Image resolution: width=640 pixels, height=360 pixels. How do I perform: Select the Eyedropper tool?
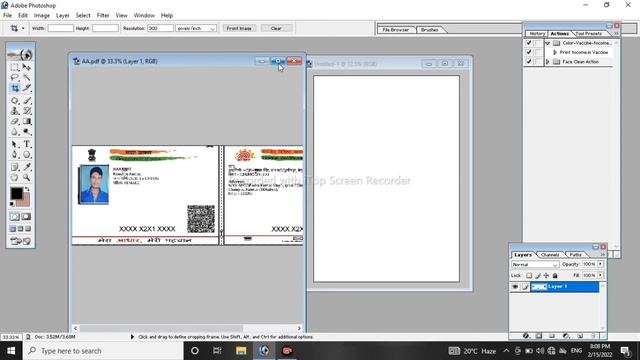coord(27,167)
